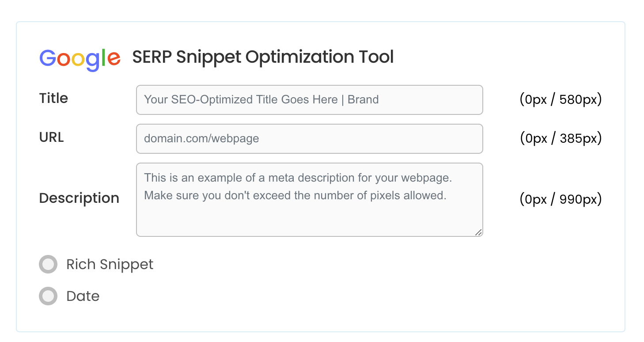644x342 pixels.
Task: Click the textarea resize handle icon
Action: pyautogui.click(x=478, y=232)
